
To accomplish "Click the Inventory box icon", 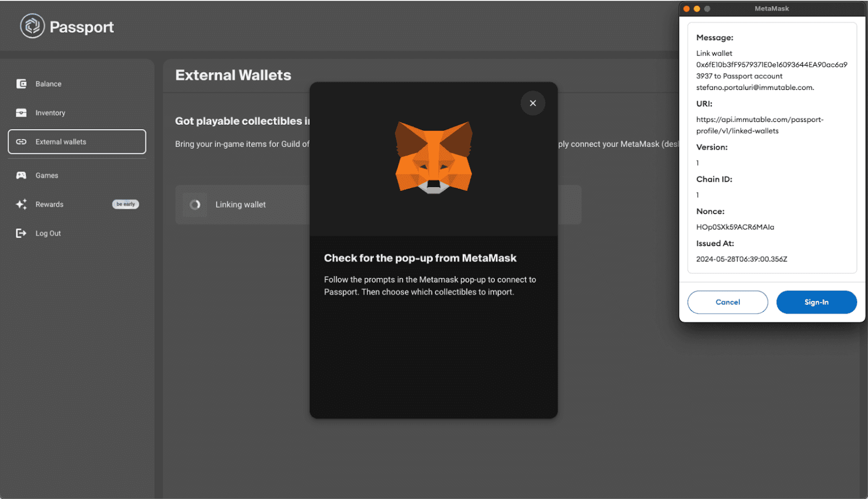I will [21, 113].
